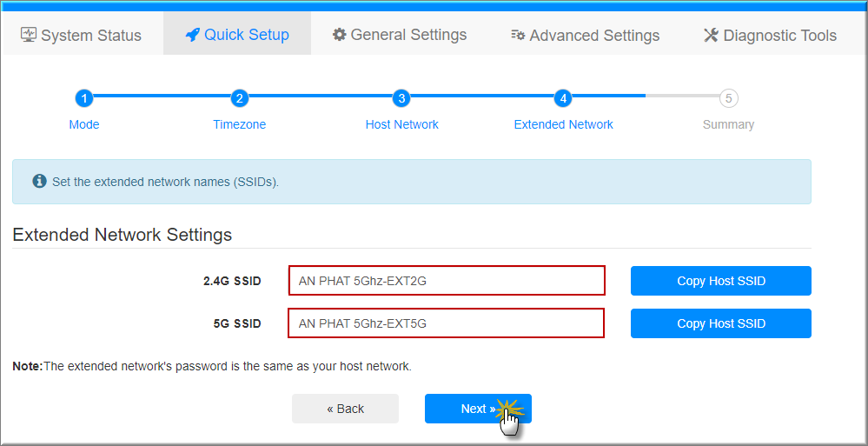
Task: Click the Quick Setup rocket icon
Action: point(192,35)
